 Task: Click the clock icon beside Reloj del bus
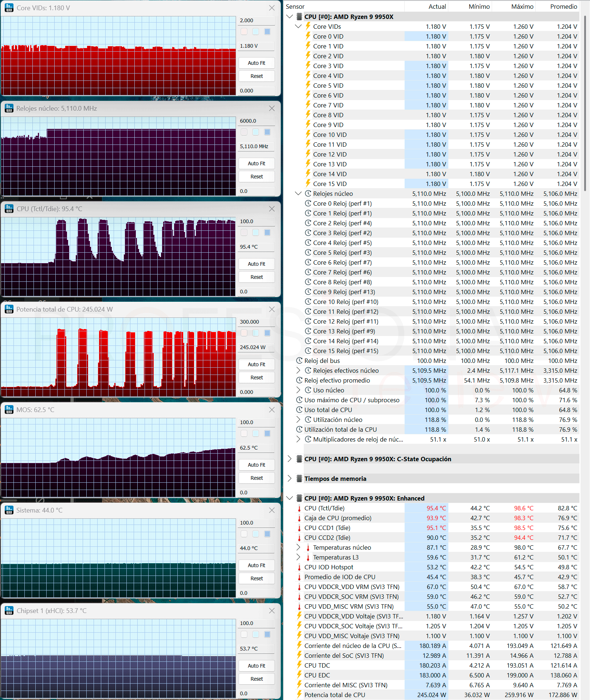(299, 360)
